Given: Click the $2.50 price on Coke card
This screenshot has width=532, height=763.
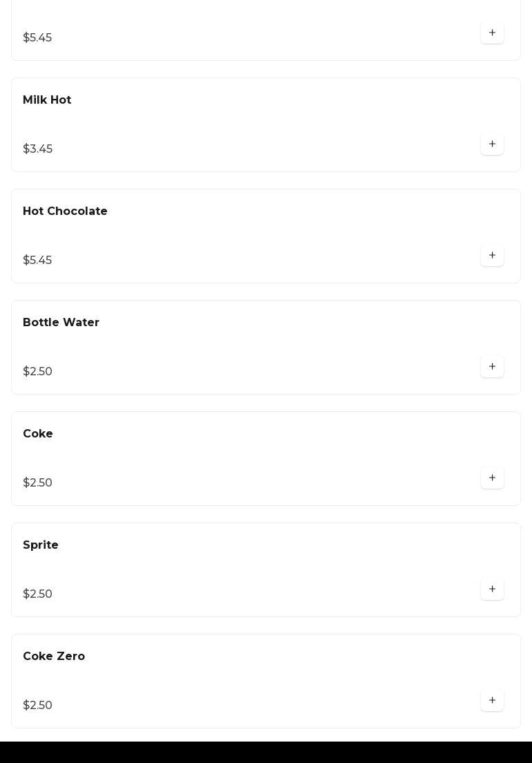Looking at the screenshot, I should pyautogui.click(x=38, y=483).
